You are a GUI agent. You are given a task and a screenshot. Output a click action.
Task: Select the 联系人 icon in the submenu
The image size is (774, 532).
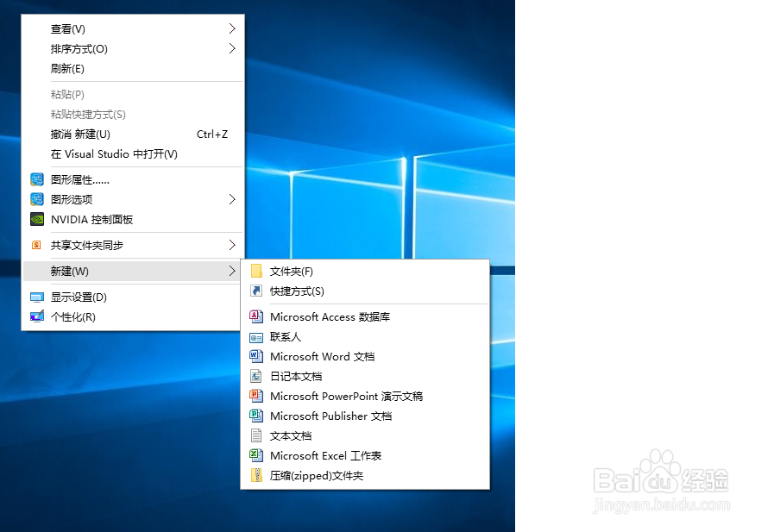click(256, 336)
